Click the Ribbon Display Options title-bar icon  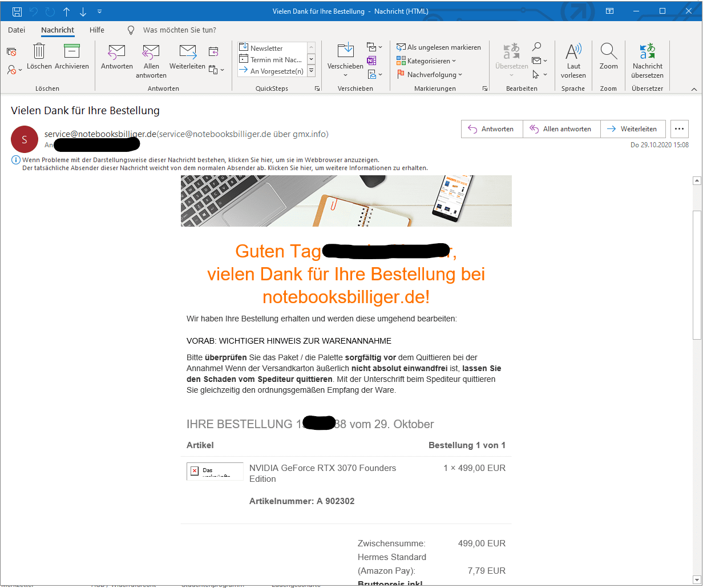coord(610,11)
